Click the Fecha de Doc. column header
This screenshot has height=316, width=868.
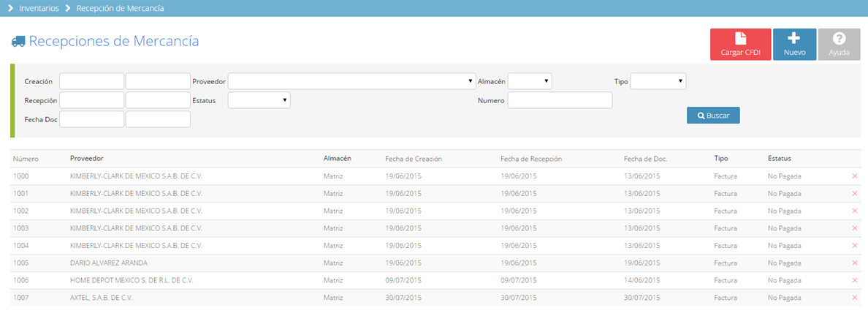tap(645, 159)
